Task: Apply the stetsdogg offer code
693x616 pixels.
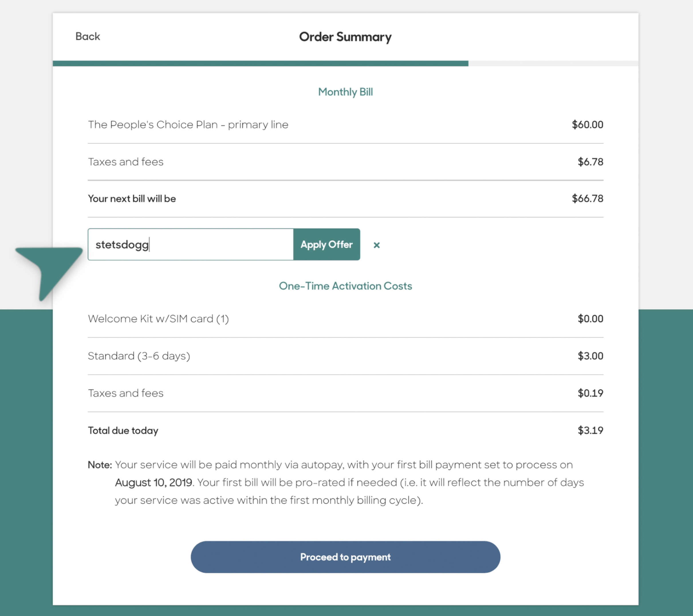Action: coord(326,245)
